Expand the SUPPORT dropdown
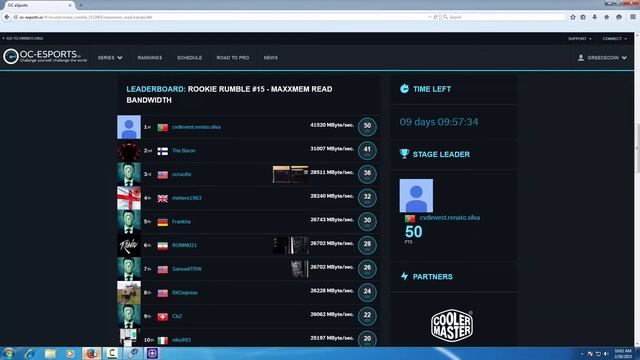640x360 pixels. coord(580,38)
